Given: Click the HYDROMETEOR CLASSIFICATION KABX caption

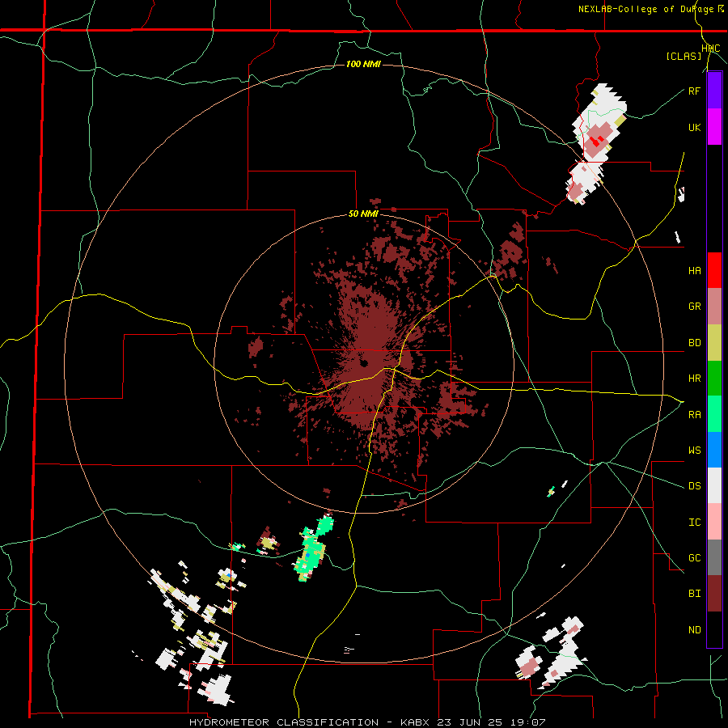Looking at the screenshot, I should click(366, 722).
